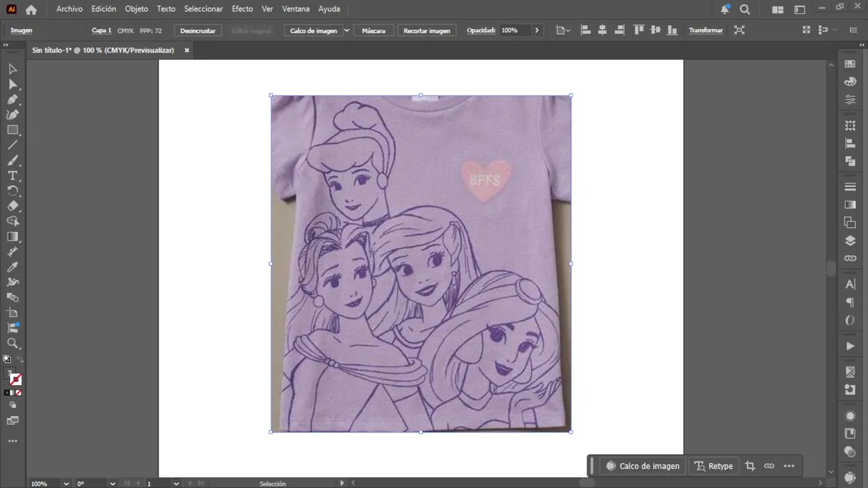This screenshot has height=488, width=868.
Task: Click align horizontal left icon
Action: pyautogui.click(x=585, y=30)
